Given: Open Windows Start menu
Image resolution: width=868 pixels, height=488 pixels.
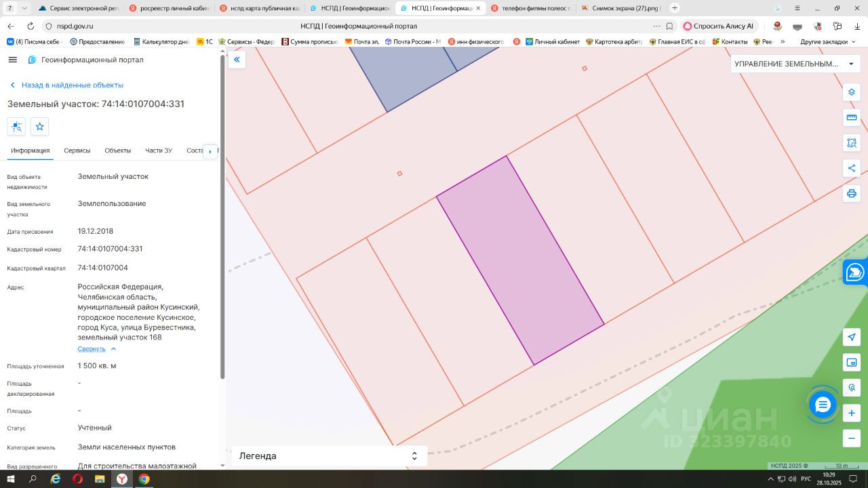Looking at the screenshot, I should [11, 479].
